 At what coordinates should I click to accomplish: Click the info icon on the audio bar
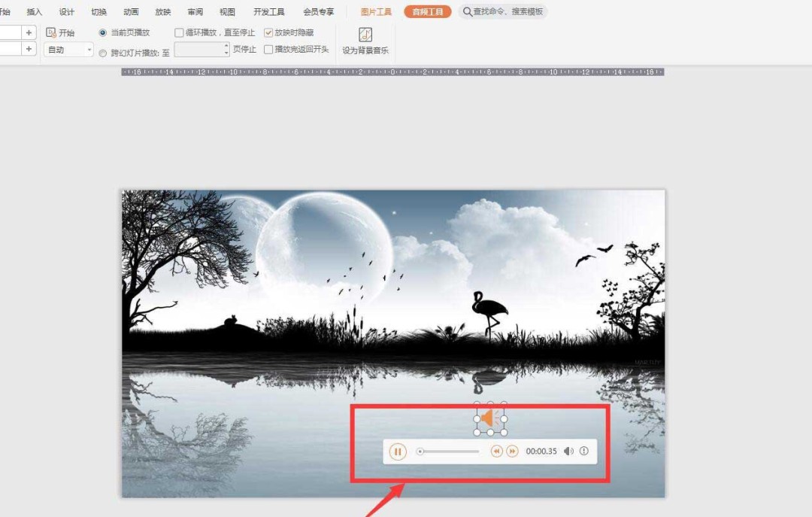click(x=583, y=451)
